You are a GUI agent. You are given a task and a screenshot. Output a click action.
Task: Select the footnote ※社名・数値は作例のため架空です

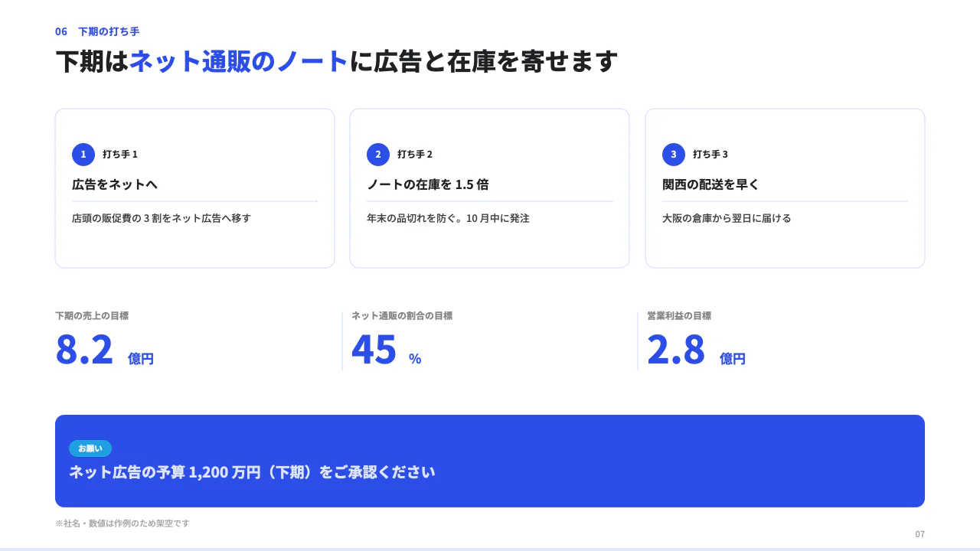pyautogui.click(x=122, y=523)
